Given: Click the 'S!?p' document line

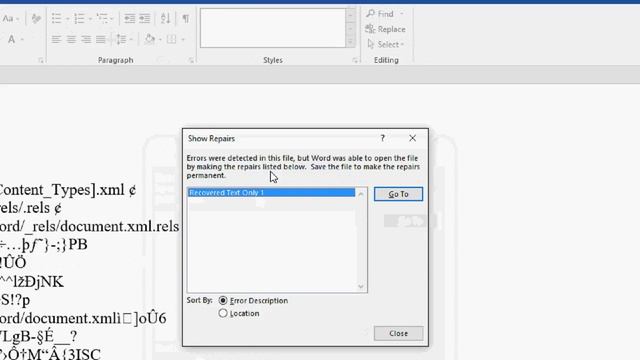Looking at the screenshot, I should tap(15, 300).
